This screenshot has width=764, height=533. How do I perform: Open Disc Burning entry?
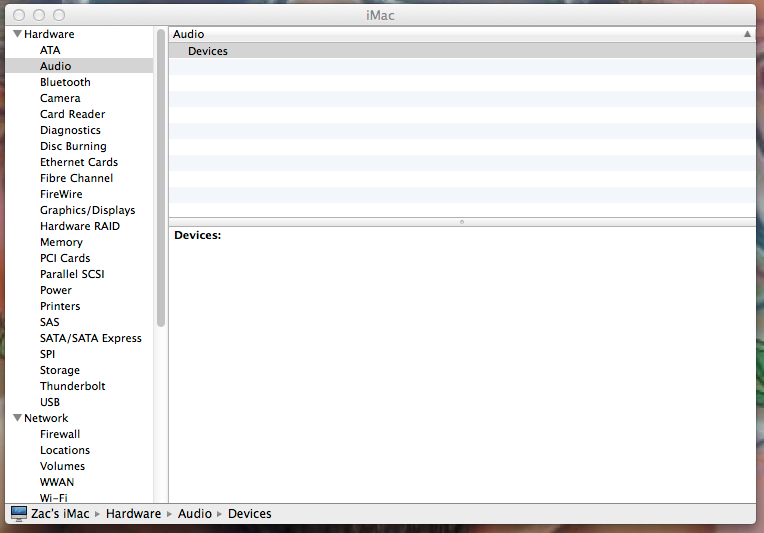click(73, 146)
